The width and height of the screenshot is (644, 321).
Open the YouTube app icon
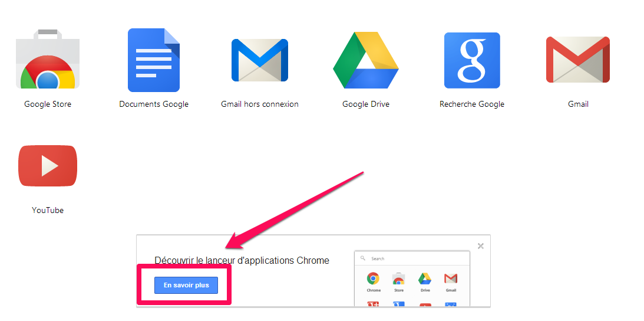[48, 166]
